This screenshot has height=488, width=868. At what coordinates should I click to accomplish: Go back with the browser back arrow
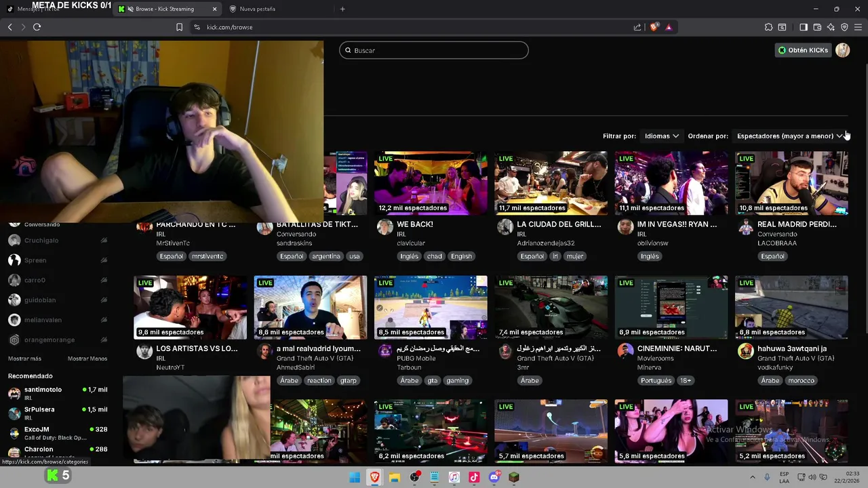(x=9, y=27)
